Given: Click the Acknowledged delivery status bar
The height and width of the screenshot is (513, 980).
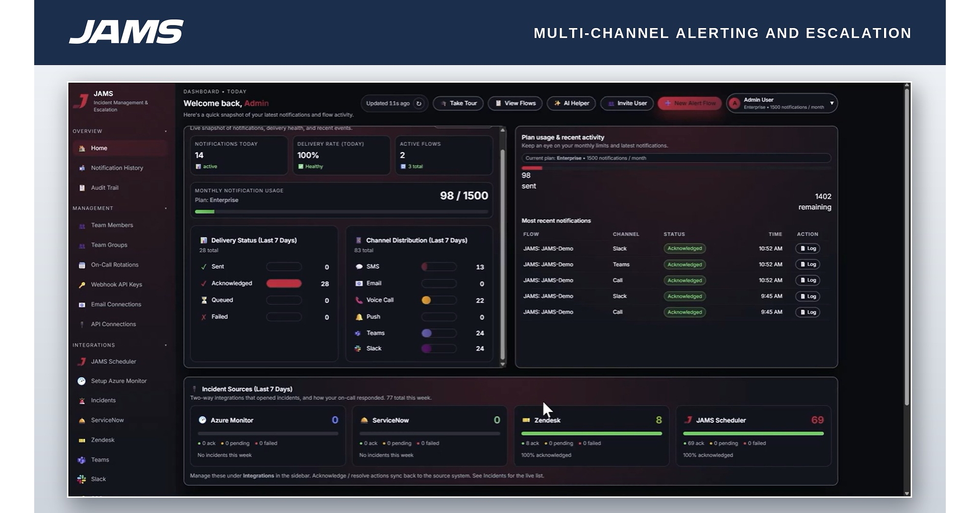Looking at the screenshot, I should (x=284, y=284).
